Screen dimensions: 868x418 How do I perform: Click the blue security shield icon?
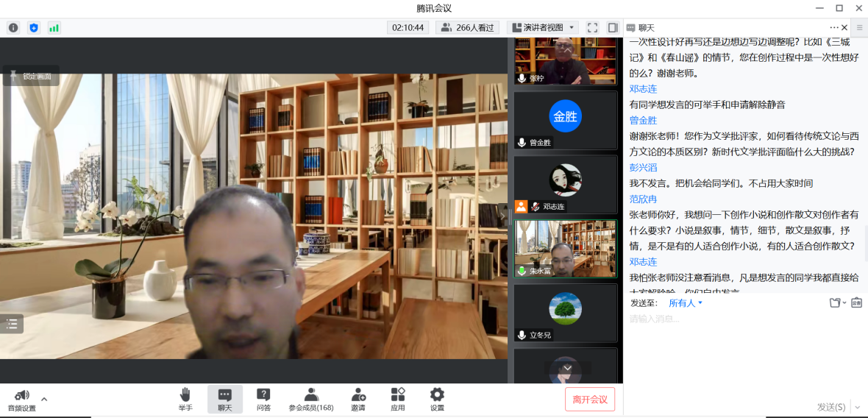33,28
